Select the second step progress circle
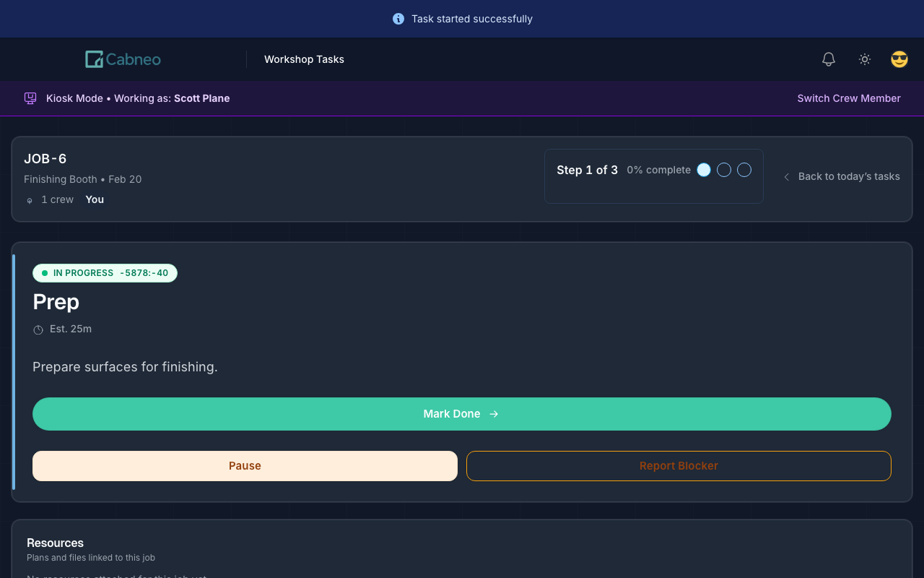 pyautogui.click(x=724, y=170)
